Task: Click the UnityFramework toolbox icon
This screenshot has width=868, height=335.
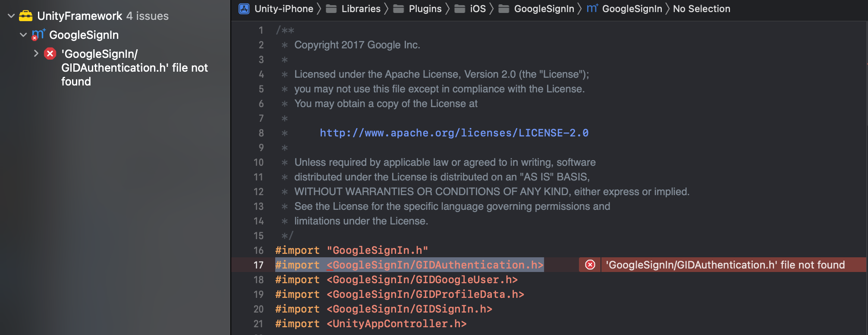Action: pyautogui.click(x=25, y=16)
